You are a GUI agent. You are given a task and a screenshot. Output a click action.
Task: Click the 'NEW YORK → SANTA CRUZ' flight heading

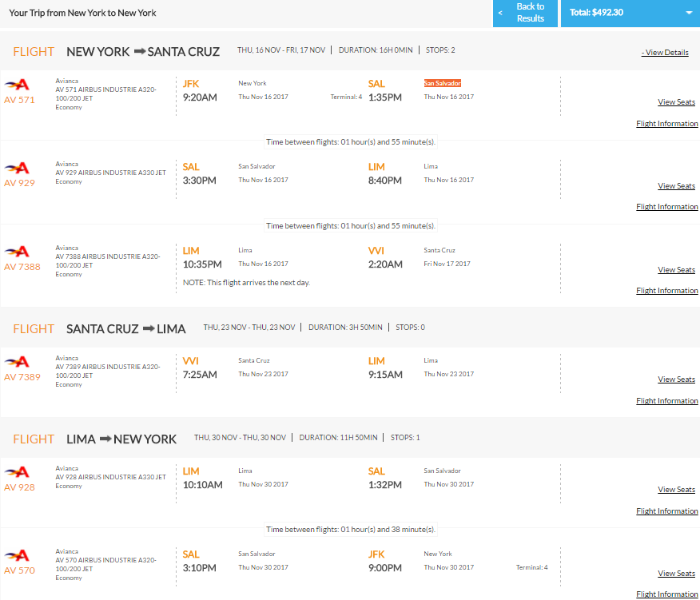click(x=143, y=52)
